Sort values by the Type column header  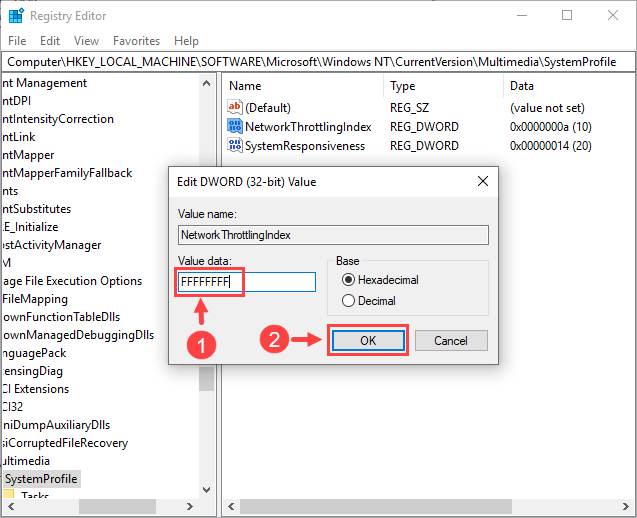pyautogui.click(x=402, y=86)
